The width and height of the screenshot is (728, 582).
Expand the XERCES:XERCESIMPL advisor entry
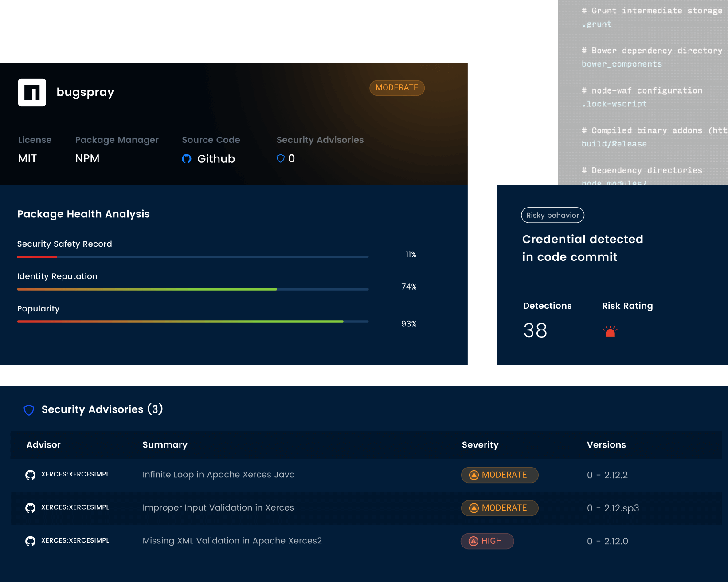coord(75,474)
